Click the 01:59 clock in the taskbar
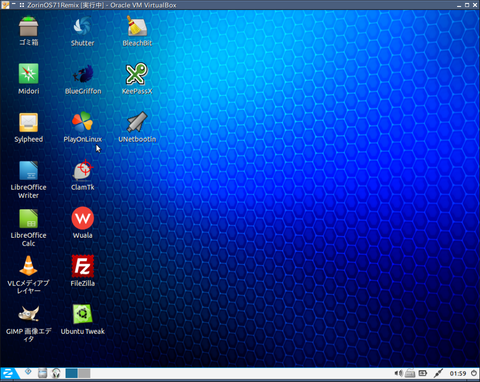 pos(458,373)
